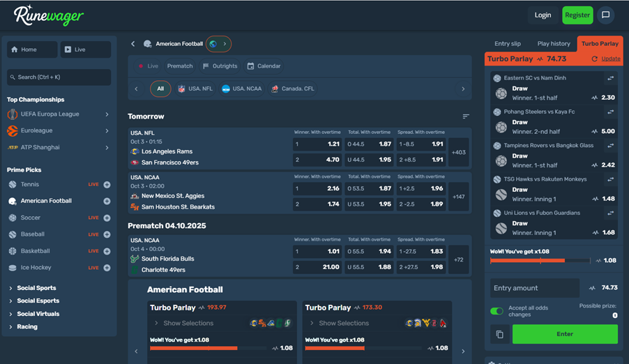
Task: Swap the Tampines Rovers vs Bangkok Glass selection
Action: (611, 146)
